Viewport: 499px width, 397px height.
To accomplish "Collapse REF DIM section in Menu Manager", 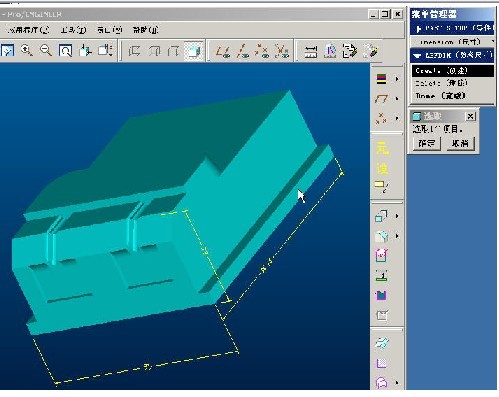I will coord(452,55).
